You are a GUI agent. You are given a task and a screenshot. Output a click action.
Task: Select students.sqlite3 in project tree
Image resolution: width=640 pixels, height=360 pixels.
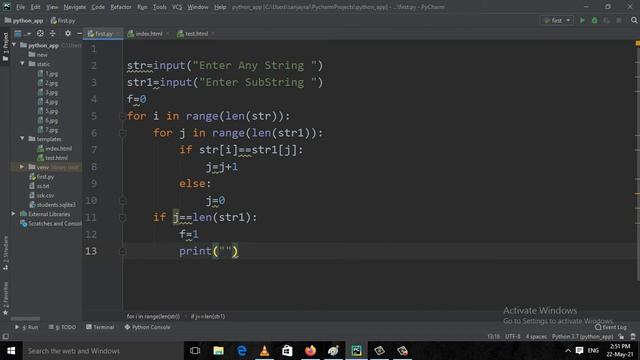[52, 204]
